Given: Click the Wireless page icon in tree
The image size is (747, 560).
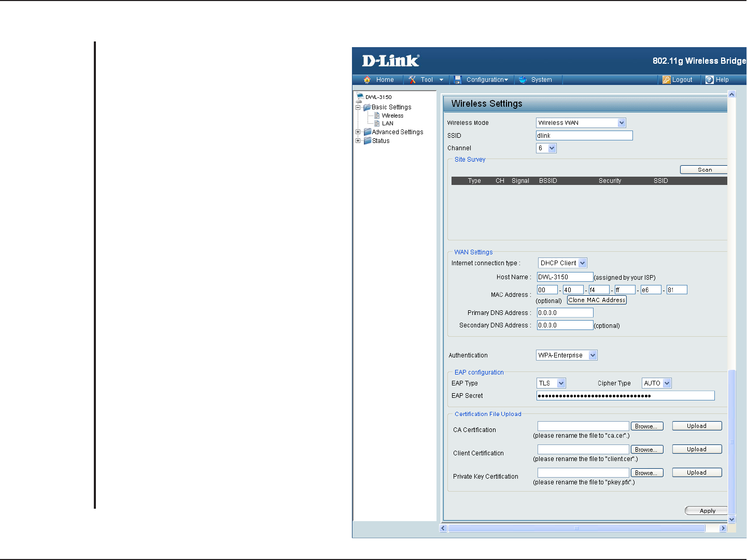Looking at the screenshot, I should (x=377, y=116).
